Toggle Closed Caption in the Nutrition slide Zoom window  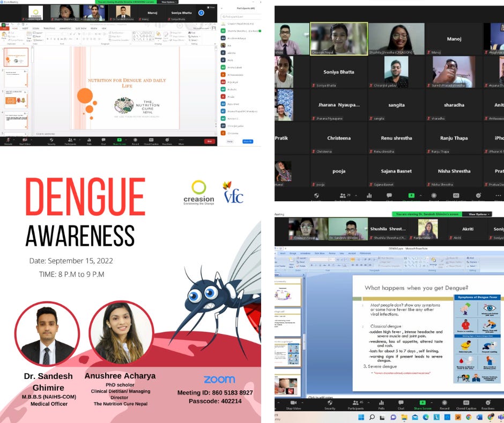pos(151,141)
